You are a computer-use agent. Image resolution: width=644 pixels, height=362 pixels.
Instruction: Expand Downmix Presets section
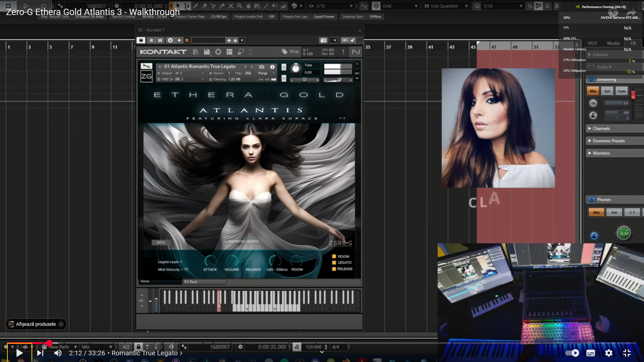[x=615, y=141]
